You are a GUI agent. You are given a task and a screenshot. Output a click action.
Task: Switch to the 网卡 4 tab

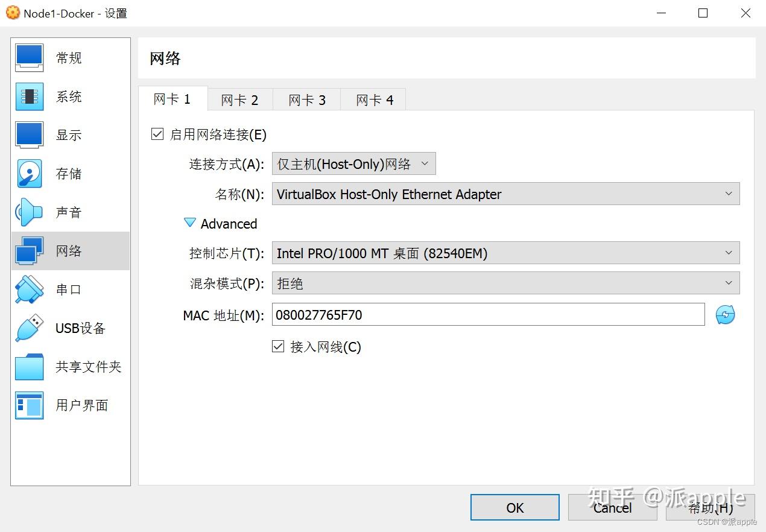click(373, 100)
